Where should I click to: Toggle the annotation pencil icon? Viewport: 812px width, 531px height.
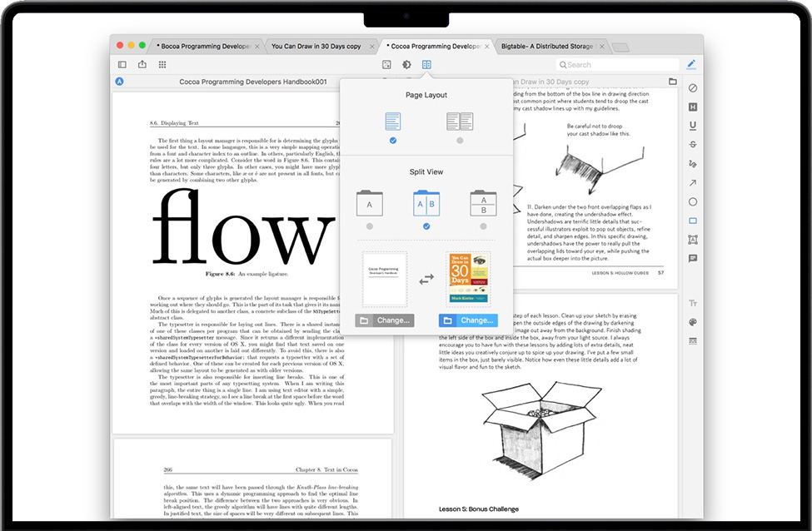690,64
